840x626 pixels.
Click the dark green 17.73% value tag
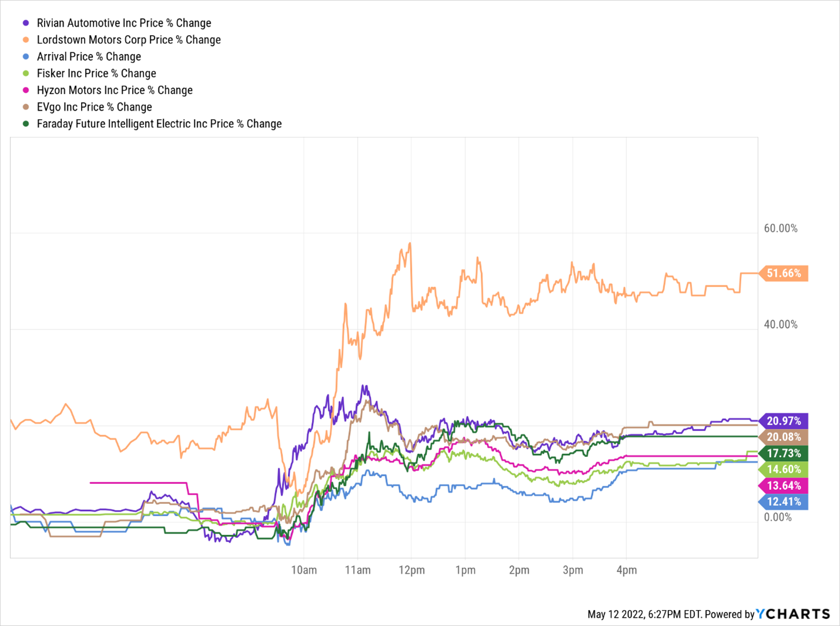pos(784,453)
